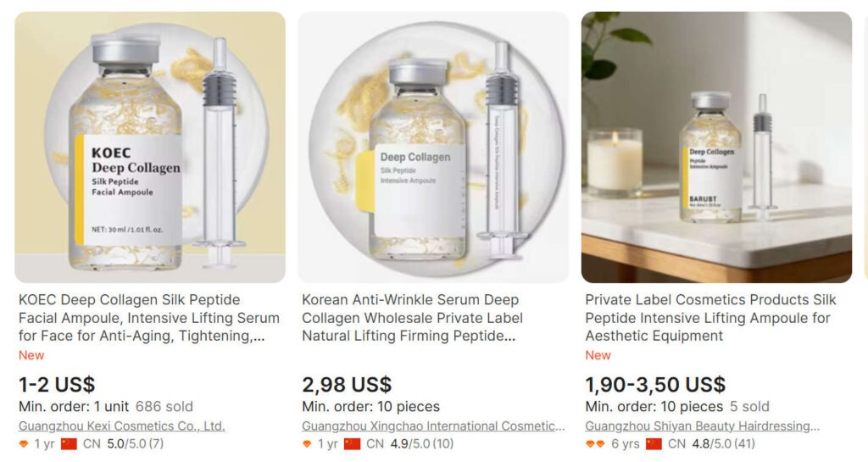The width and height of the screenshot is (868, 462).
Task: Click China flag icon under Shiyan Beauty
Action: (x=654, y=443)
